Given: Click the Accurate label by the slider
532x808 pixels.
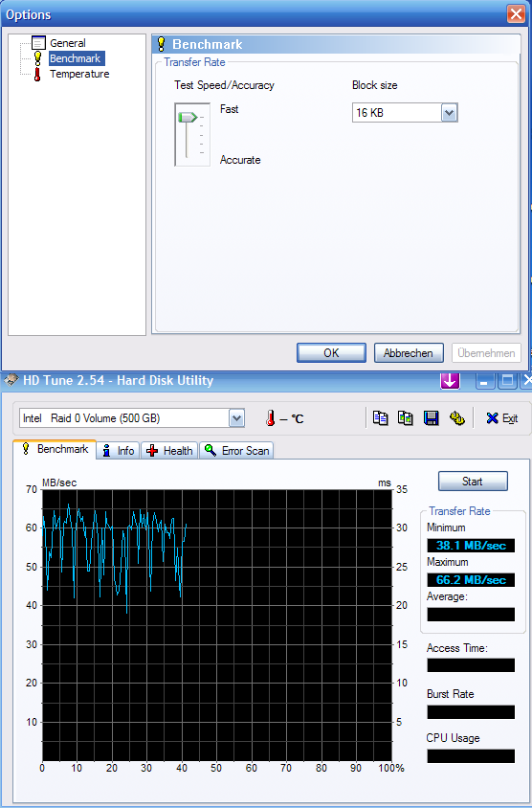Looking at the screenshot, I should point(240,160).
